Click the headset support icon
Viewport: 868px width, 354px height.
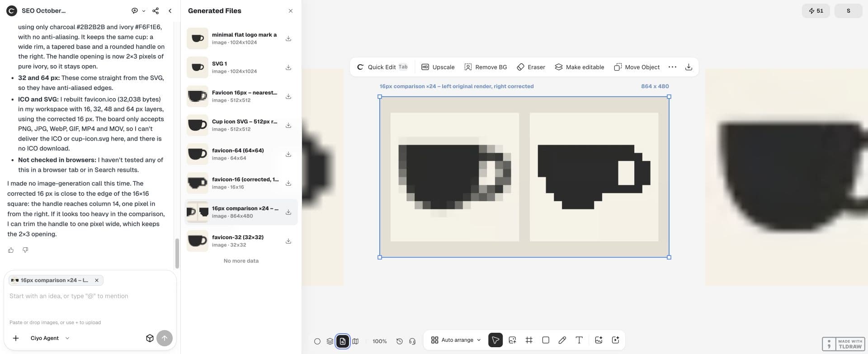click(x=412, y=341)
